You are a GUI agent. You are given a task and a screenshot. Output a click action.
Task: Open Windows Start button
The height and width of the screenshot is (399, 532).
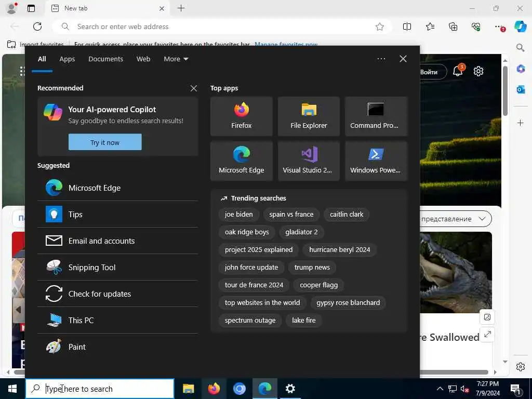12,389
